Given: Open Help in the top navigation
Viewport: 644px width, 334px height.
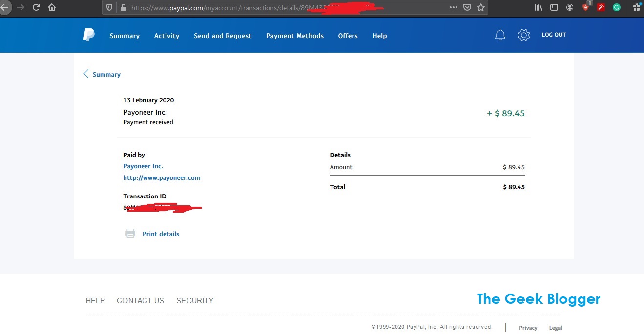Looking at the screenshot, I should [379, 36].
